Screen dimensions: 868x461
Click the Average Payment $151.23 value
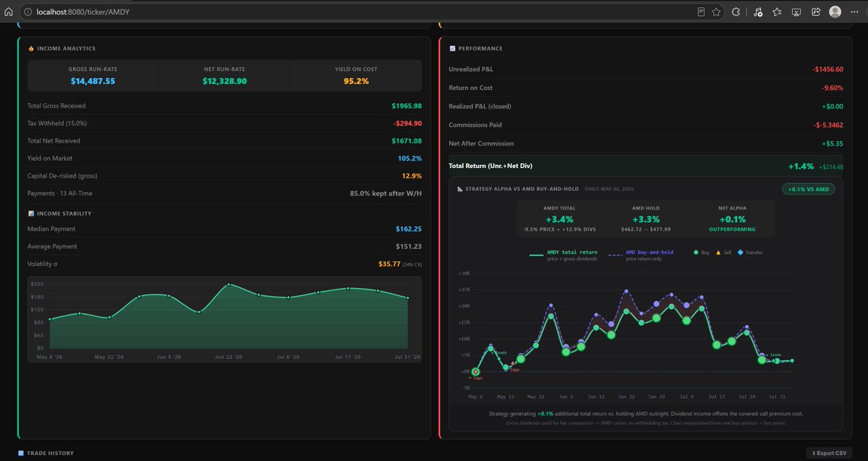coord(409,246)
